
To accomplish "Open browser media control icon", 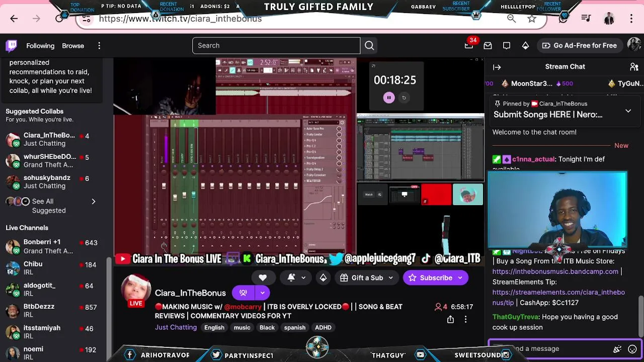I will (586, 19).
